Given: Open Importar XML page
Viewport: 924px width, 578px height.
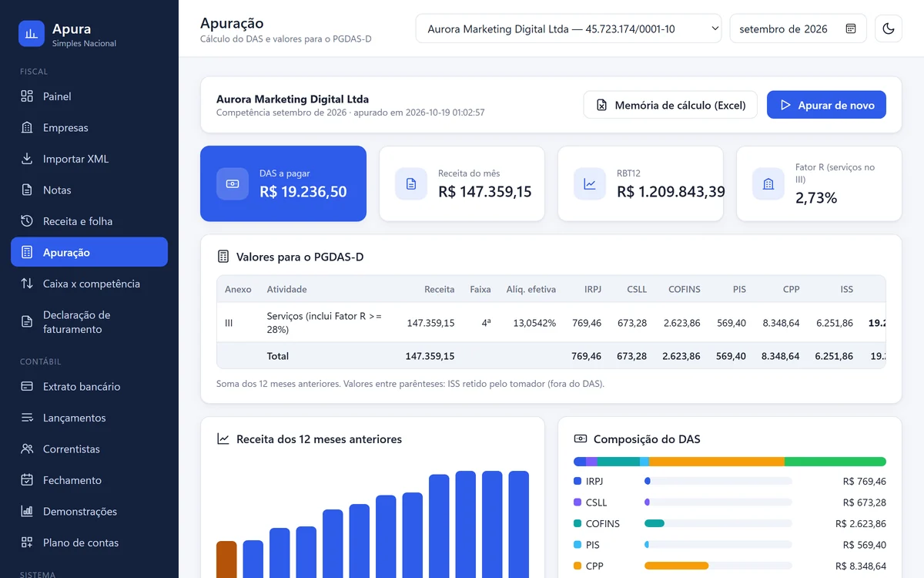Looking at the screenshot, I should coord(89,159).
